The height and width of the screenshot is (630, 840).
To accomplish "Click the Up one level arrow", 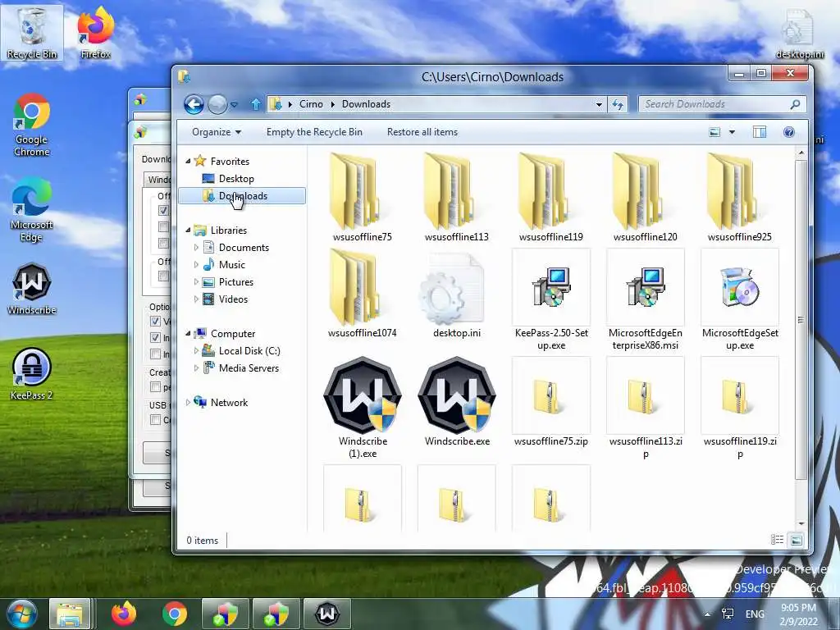I will click(x=256, y=104).
